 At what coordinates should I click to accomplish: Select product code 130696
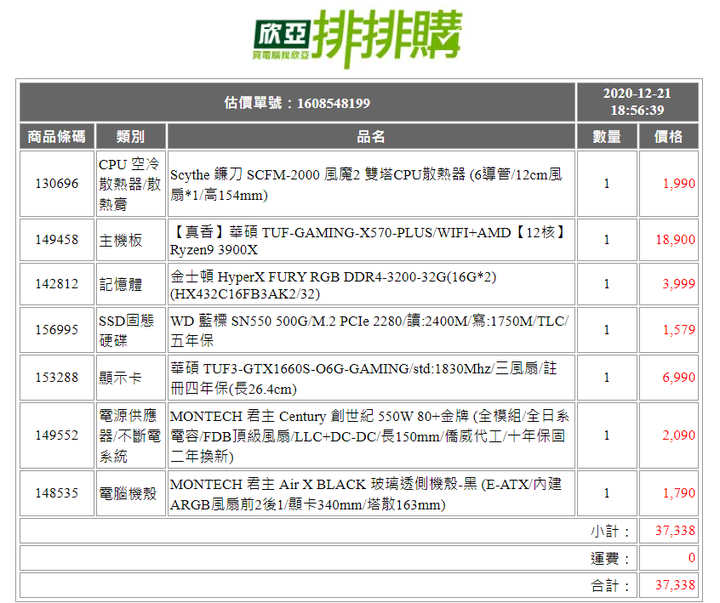[57, 184]
